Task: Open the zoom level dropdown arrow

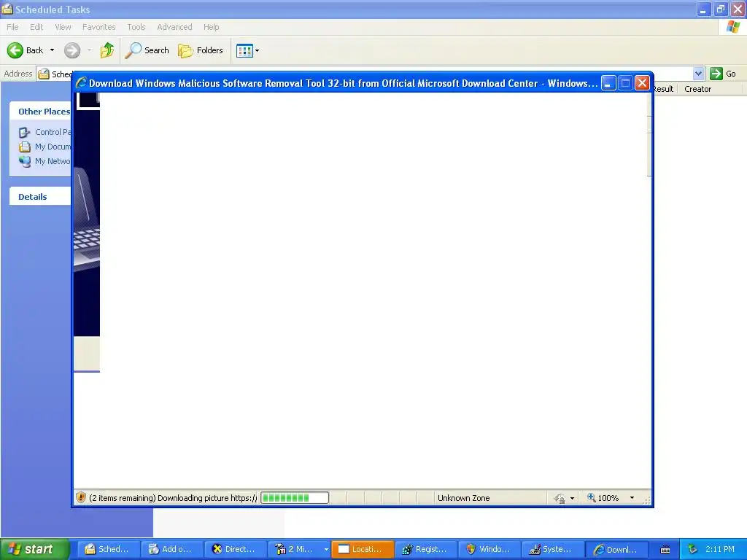Action: [x=632, y=498]
